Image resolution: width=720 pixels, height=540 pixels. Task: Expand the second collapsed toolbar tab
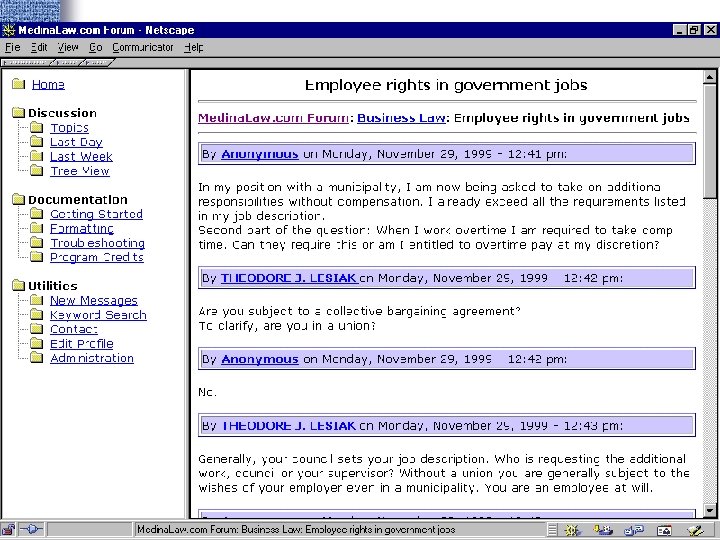coord(67,62)
